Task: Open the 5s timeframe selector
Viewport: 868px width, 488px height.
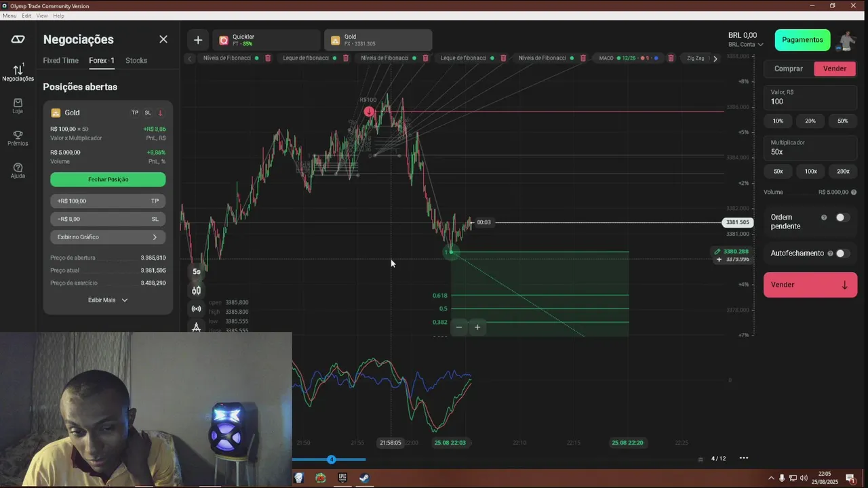Action: [x=197, y=271]
